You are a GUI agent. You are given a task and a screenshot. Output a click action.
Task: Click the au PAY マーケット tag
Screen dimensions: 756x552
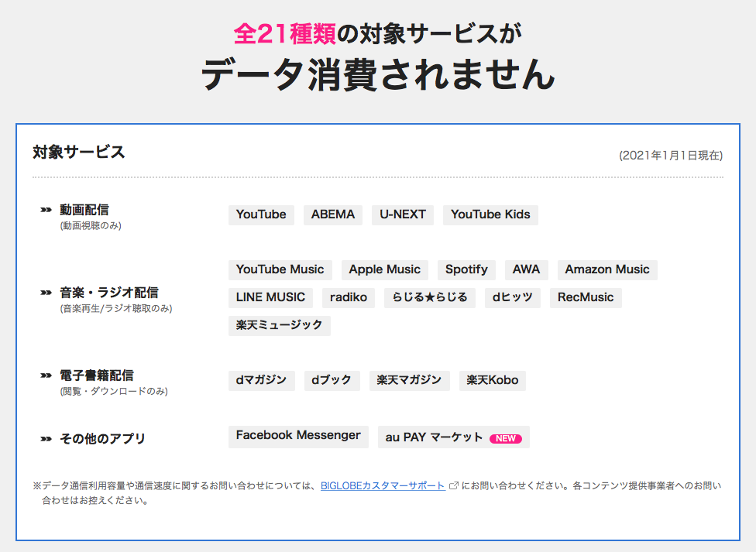point(454,437)
